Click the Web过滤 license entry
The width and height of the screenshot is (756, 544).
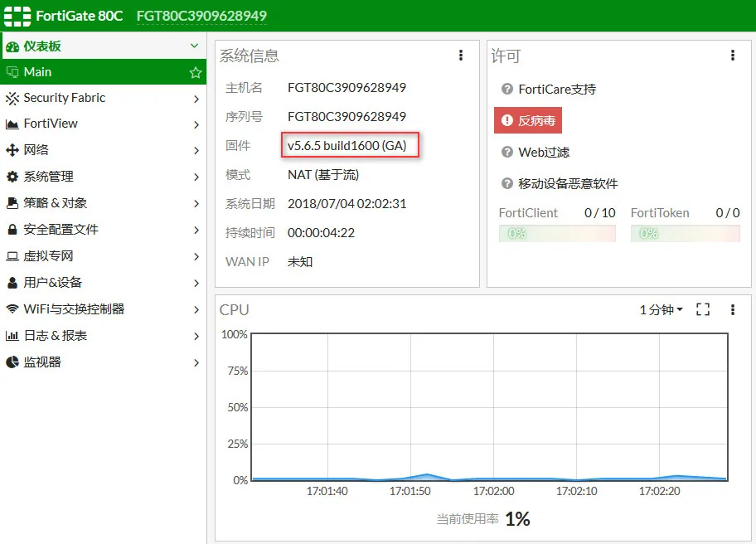[535, 153]
